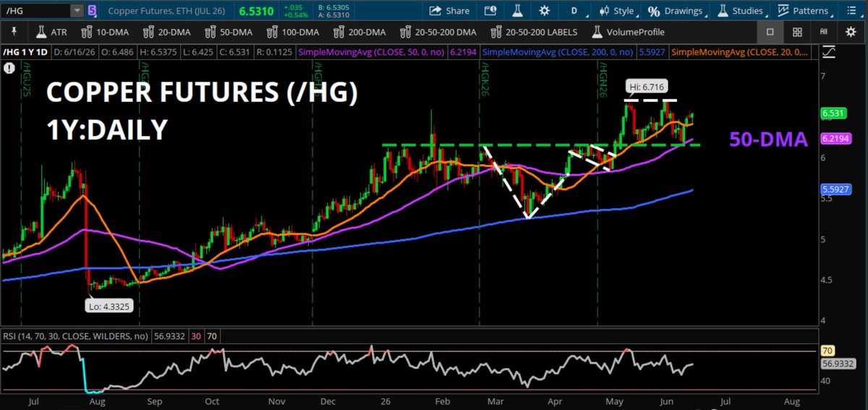Viewport: 868px width, 410px height.
Task: Open the /HG symbol dropdown arrow
Action: [77, 11]
